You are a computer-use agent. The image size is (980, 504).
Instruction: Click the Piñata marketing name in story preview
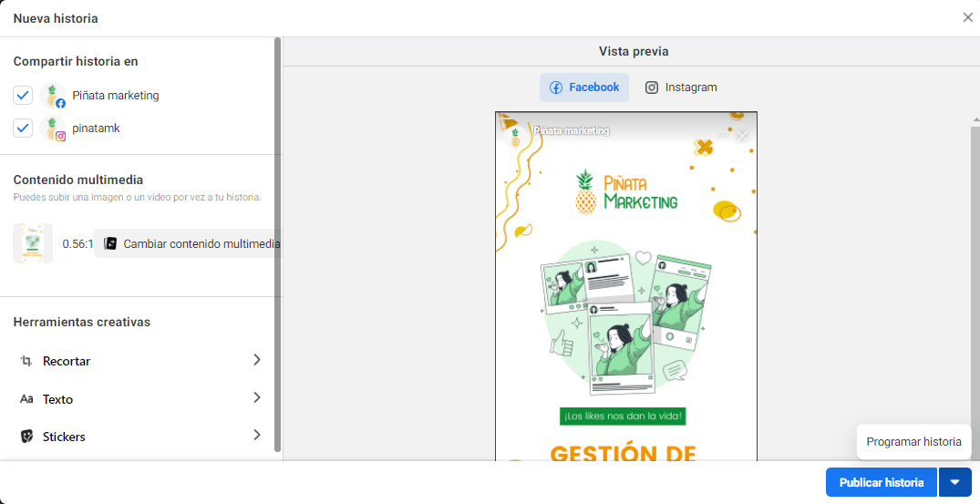click(x=572, y=130)
